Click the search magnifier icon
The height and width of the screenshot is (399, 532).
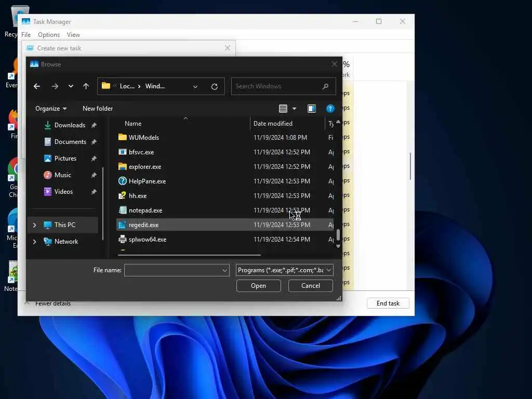(325, 86)
